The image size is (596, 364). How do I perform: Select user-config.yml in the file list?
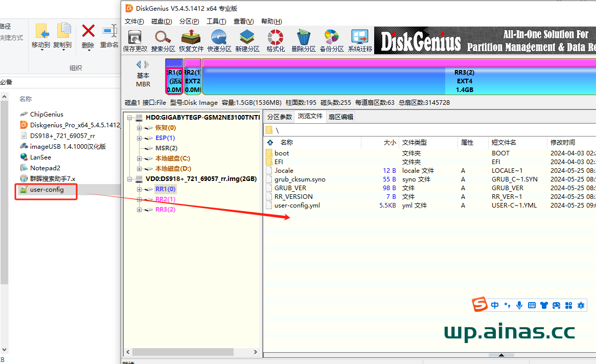[x=297, y=206]
